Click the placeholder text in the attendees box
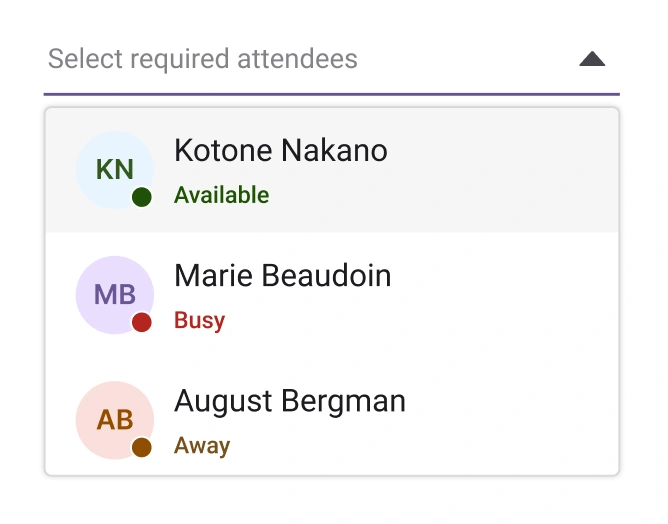The height and width of the screenshot is (524, 668). [x=202, y=59]
